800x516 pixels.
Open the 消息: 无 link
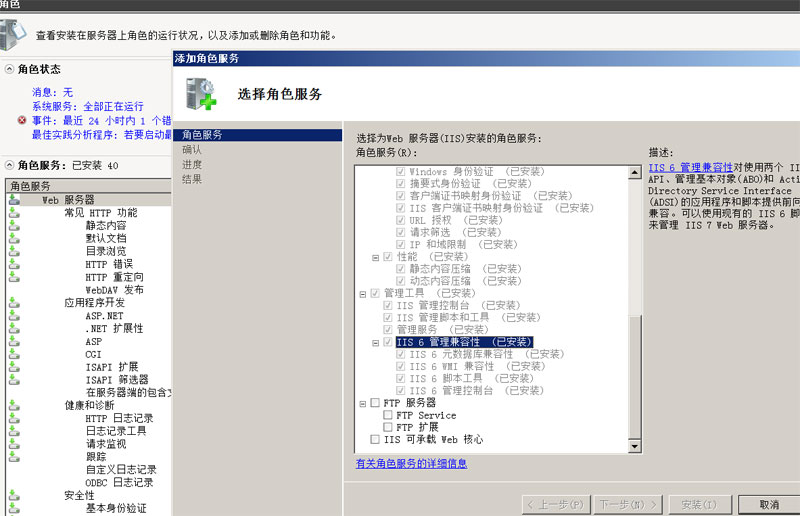[x=53, y=92]
